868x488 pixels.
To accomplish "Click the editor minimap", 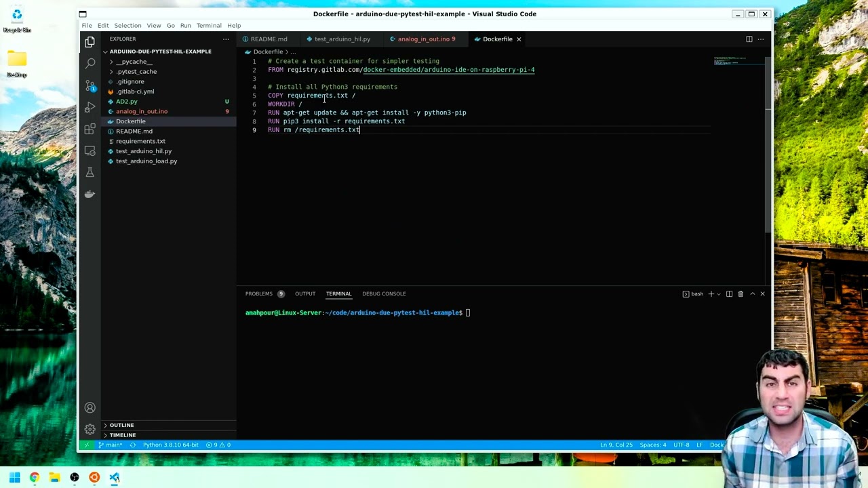I will click(738, 62).
